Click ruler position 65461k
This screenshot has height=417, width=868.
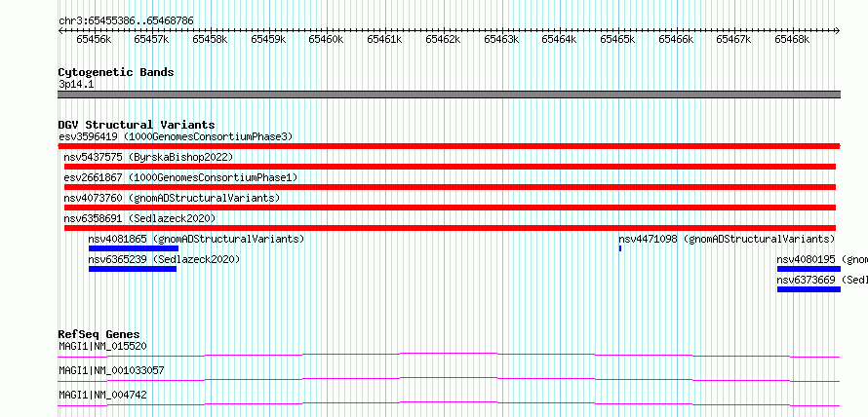[385, 39]
